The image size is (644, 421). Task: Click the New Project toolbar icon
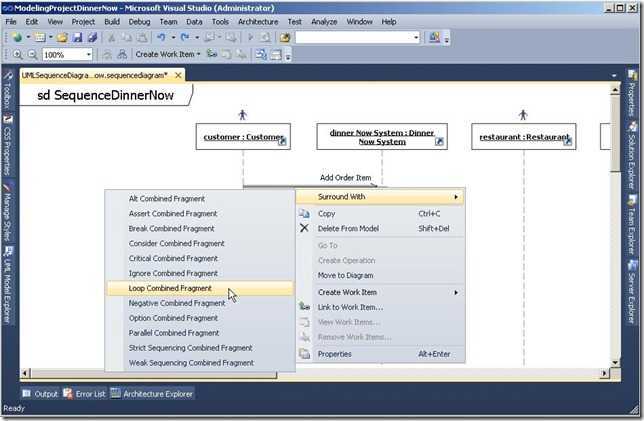pyautogui.click(x=17, y=38)
